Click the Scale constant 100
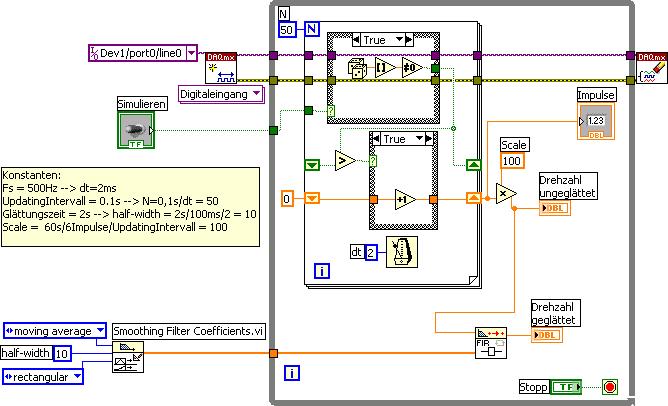The width and height of the screenshot is (668, 406). pos(512,161)
